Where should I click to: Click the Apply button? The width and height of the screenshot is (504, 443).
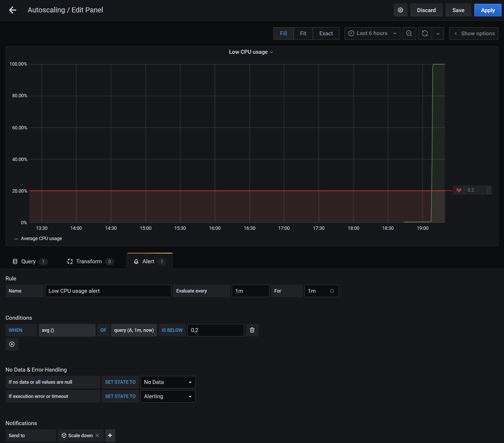click(487, 10)
